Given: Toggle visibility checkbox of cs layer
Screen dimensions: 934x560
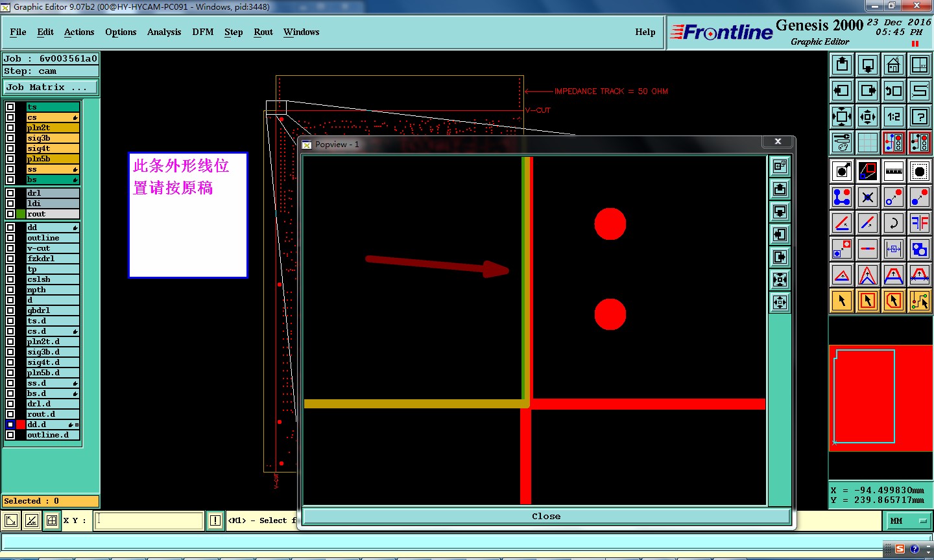Looking at the screenshot, I should tap(10, 117).
